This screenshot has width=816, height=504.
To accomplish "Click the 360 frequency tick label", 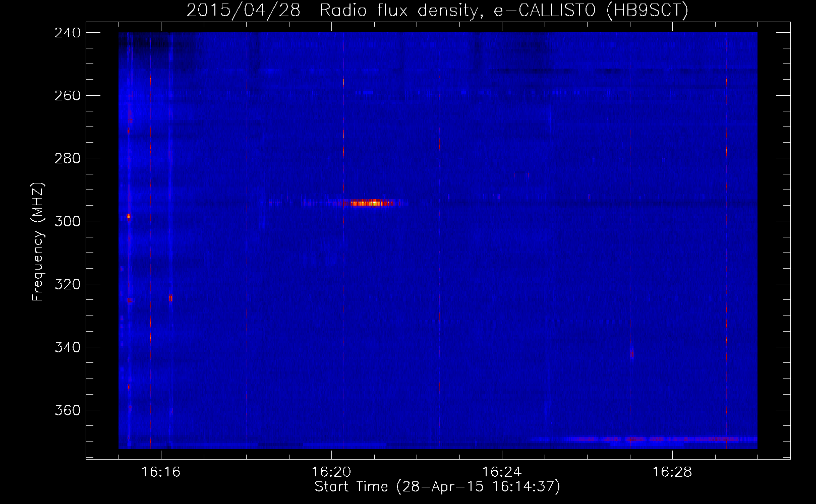I will tap(68, 411).
